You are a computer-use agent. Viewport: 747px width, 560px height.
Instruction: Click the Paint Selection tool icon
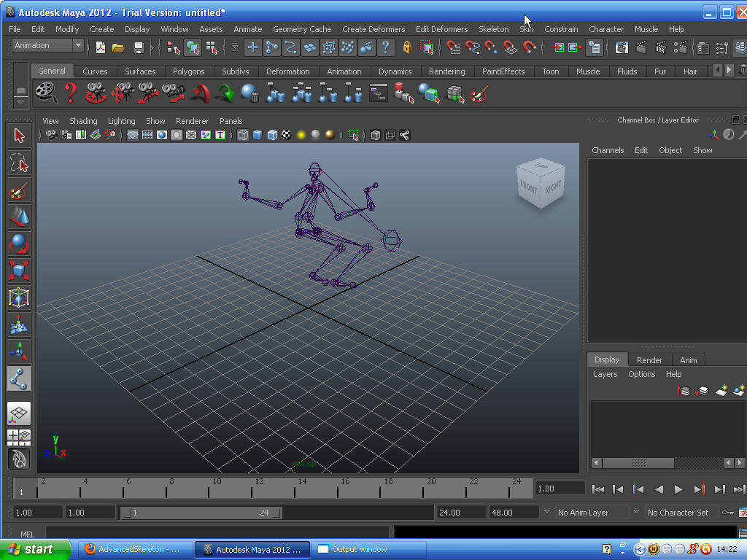19,190
